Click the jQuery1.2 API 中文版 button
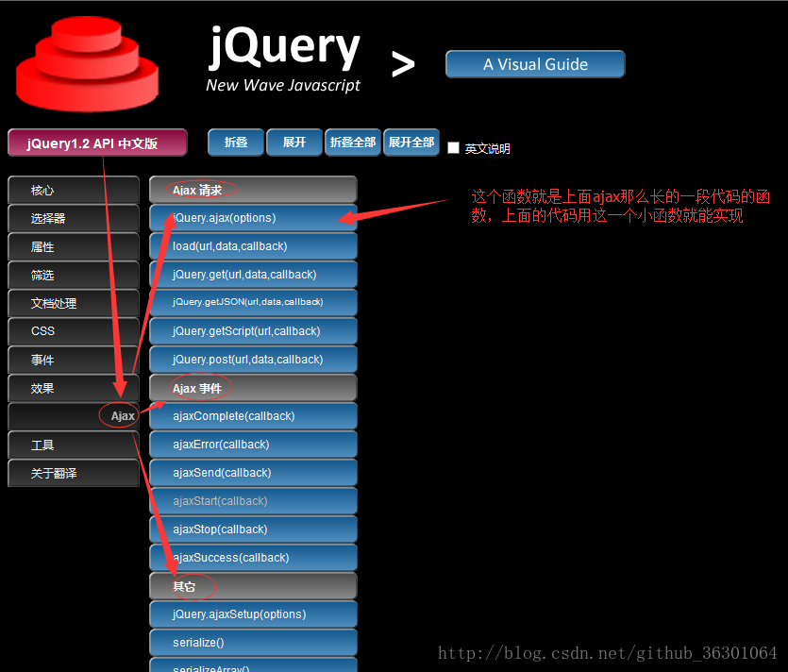The height and width of the screenshot is (672, 788). pyautogui.click(x=97, y=143)
